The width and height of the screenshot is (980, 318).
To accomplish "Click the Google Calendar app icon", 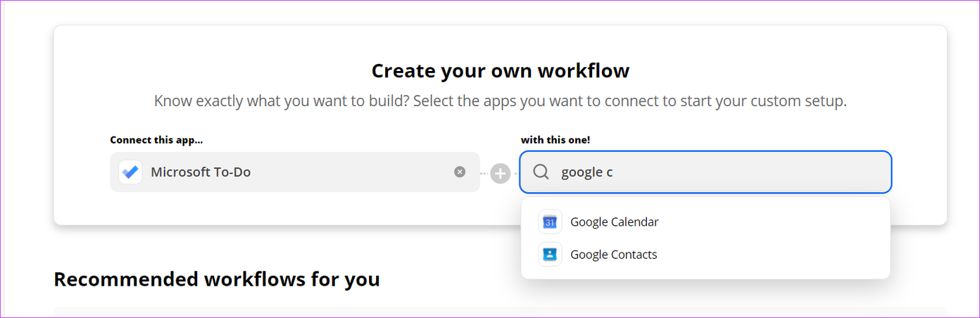I will (x=550, y=222).
